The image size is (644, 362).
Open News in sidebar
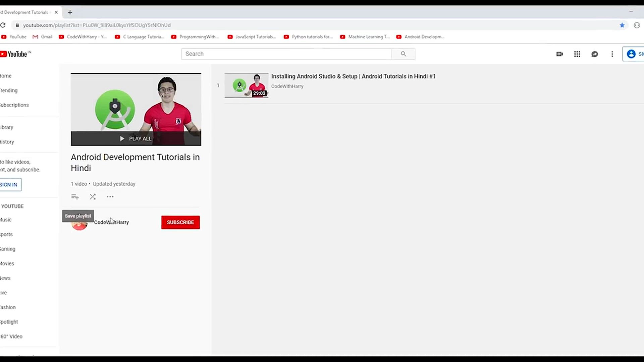pyautogui.click(x=5, y=278)
